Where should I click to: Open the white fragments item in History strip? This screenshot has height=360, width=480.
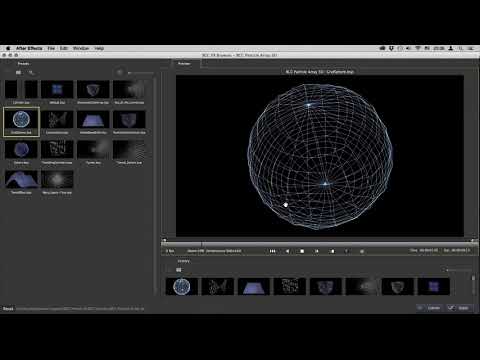(290, 287)
